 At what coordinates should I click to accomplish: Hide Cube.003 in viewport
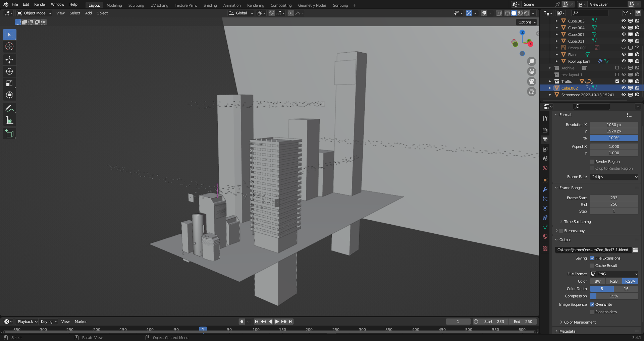(x=624, y=21)
